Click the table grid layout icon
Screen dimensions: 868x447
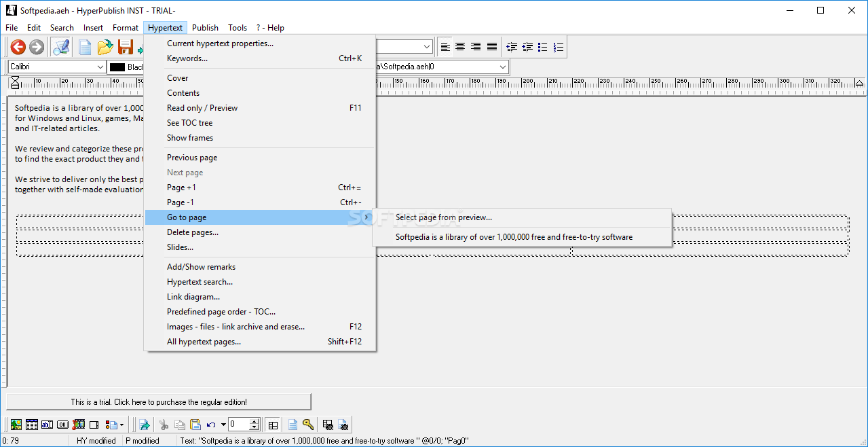(273, 425)
